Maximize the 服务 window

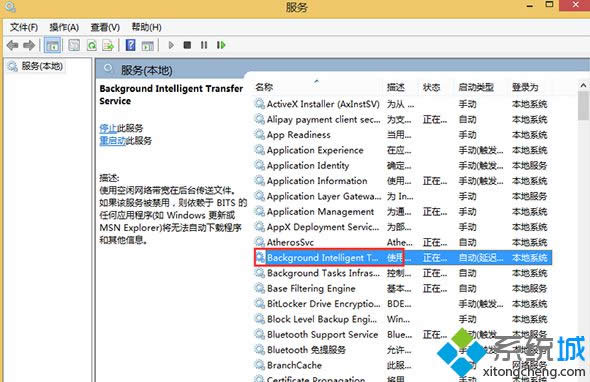(x=549, y=5)
